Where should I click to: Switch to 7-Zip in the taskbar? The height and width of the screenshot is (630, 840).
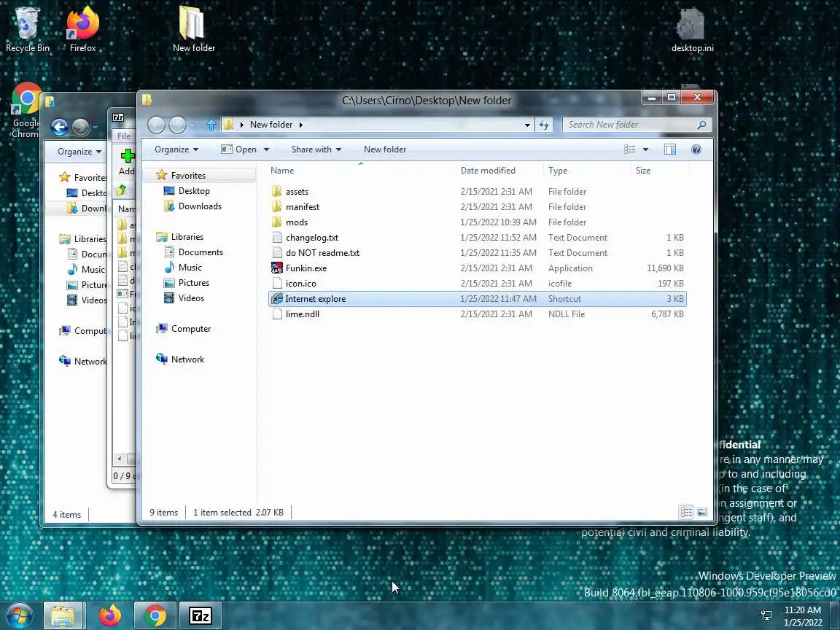(x=201, y=616)
